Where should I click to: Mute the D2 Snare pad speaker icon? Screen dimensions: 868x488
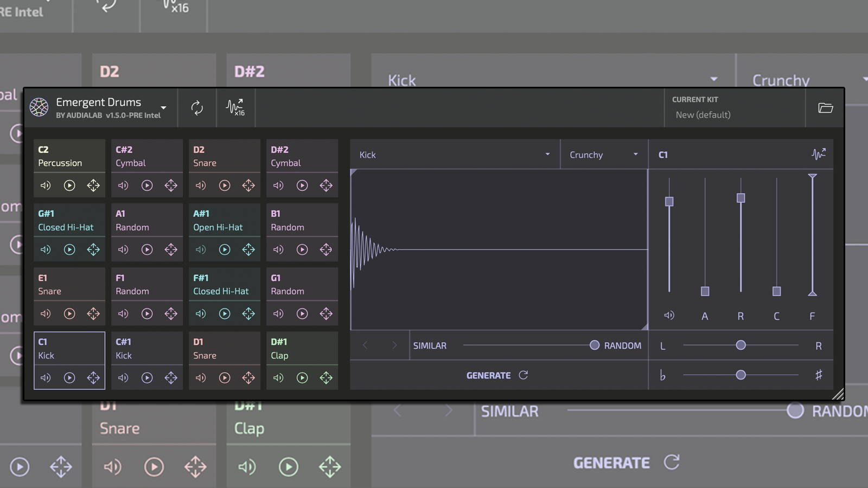tap(200, 185)
